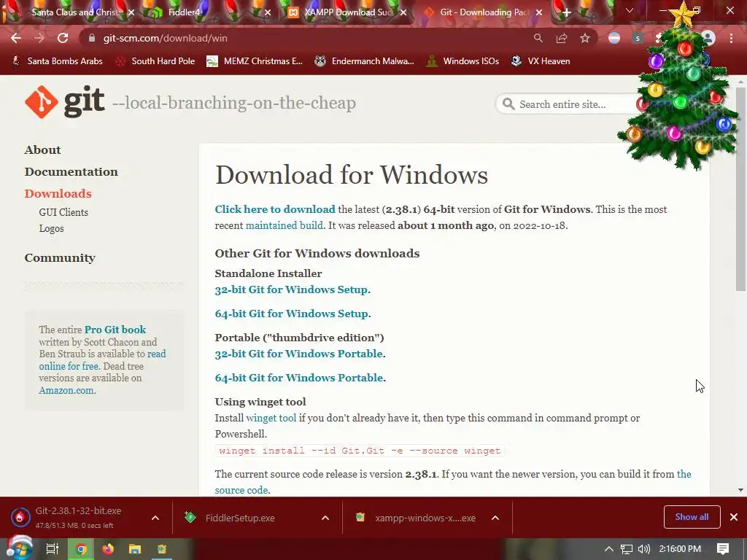The image size is (747, 560).
Task: Focus the Search entire site field
Action: (x=569, y=104)
